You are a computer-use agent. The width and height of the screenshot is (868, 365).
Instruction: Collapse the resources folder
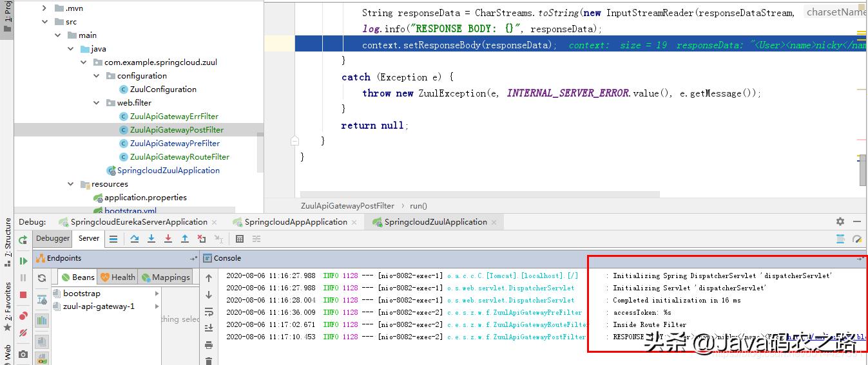[x=71, y=184]
